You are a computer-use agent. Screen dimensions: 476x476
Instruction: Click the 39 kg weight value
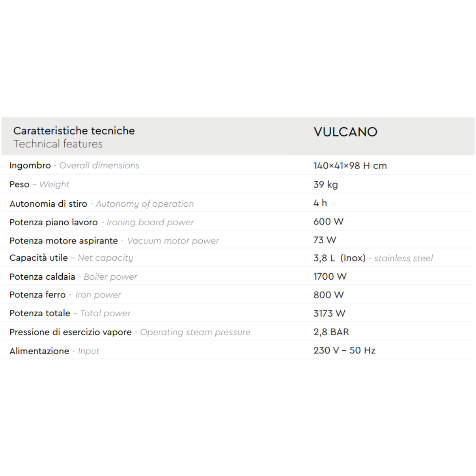click(325, 184)
